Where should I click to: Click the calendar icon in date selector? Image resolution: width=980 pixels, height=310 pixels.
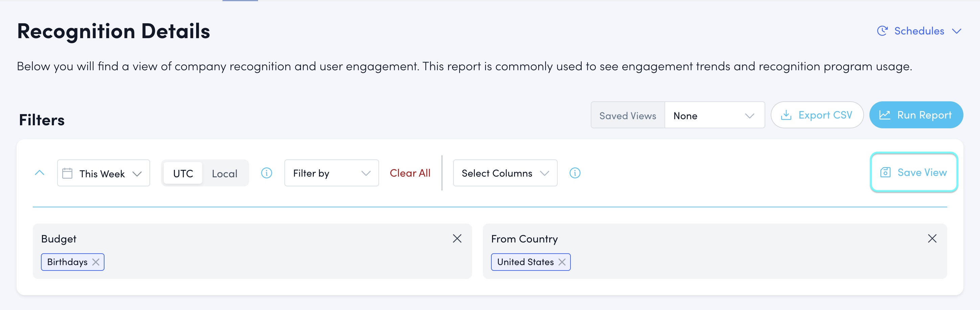pyautogui.click(x=67, y=173)
